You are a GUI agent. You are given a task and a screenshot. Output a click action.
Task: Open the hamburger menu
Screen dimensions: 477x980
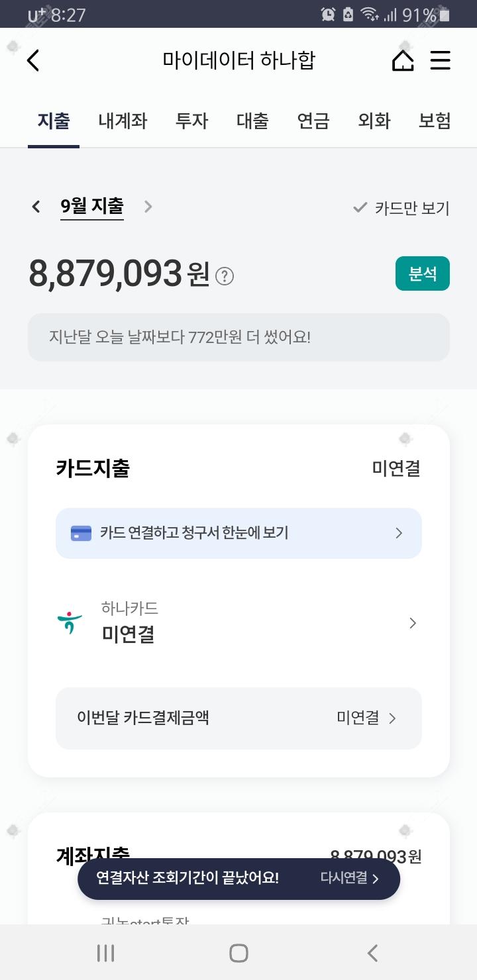point(441,61)
